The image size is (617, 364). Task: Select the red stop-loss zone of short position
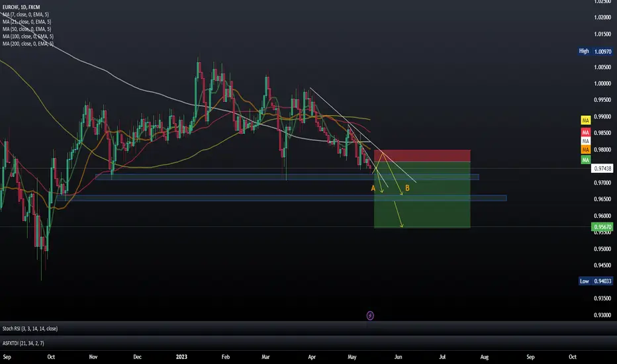tap(422, 156)
